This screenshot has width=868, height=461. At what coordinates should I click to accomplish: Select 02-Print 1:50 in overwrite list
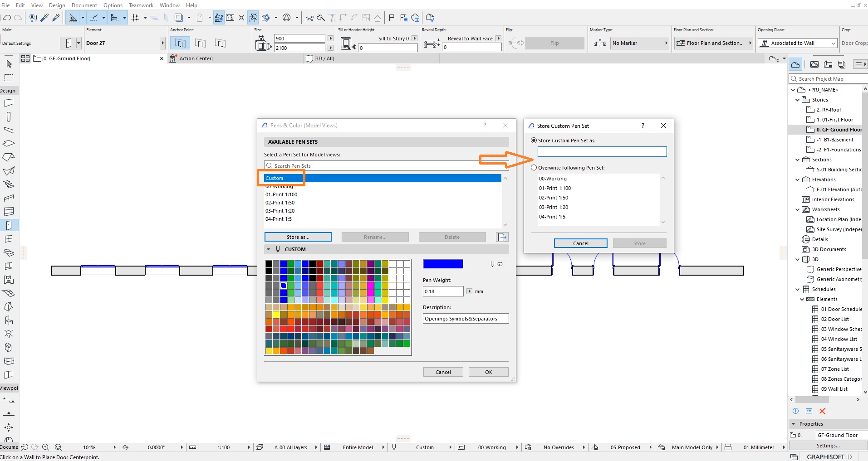554,198
